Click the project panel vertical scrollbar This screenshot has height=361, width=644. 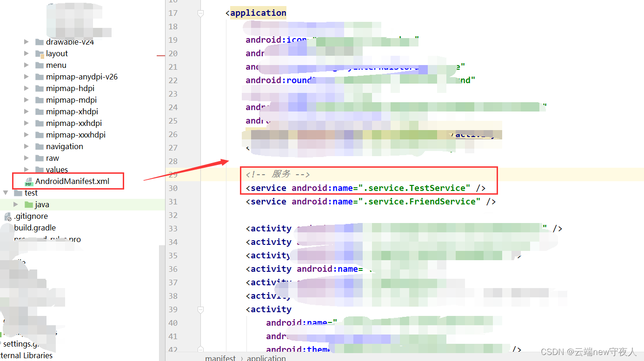[162, 302]
